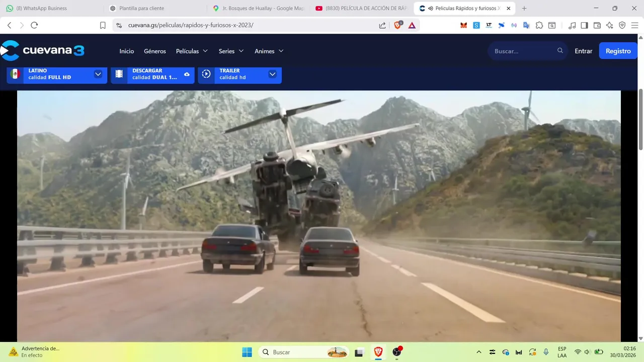Open the MetaMask fox extension

click(464, 25)
